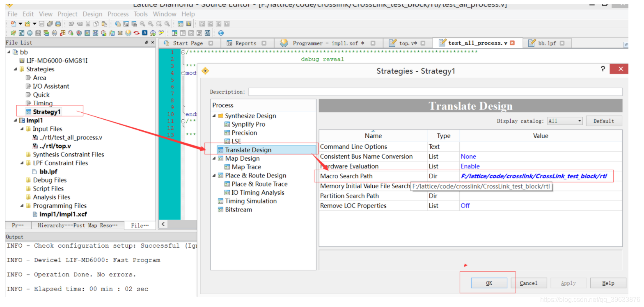
Task: Switch to the top.v tab
Action: pos(408,43)
